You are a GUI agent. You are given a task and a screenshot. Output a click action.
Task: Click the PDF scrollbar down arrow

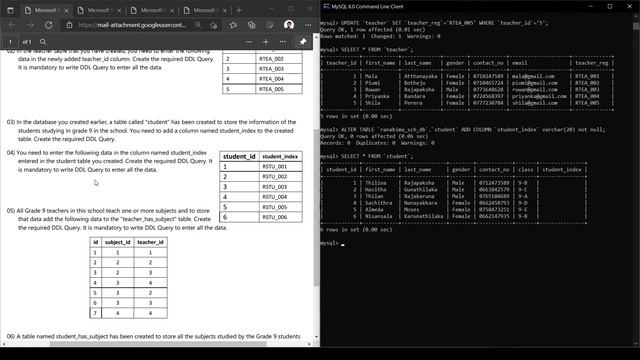(316, 337)
